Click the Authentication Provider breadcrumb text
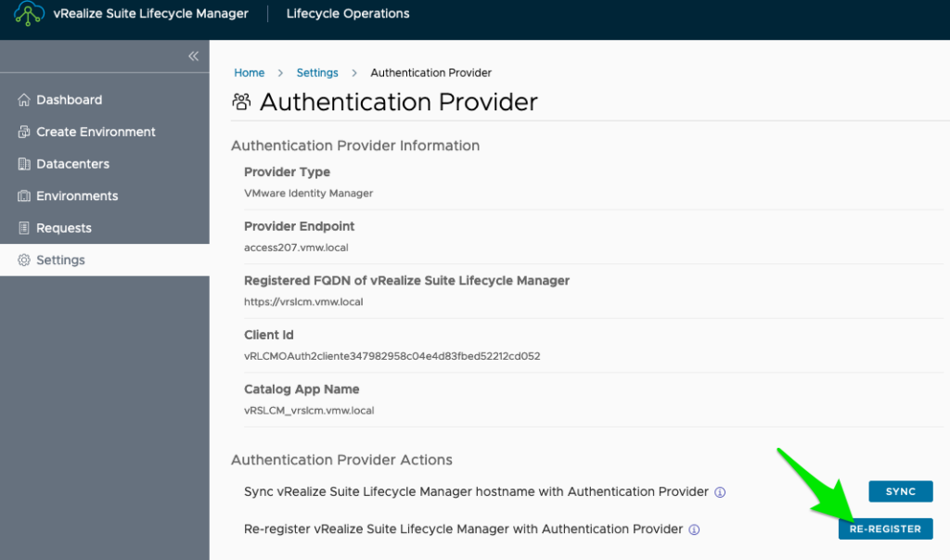Screen dimensions: 950x560 tap(430, 72)
